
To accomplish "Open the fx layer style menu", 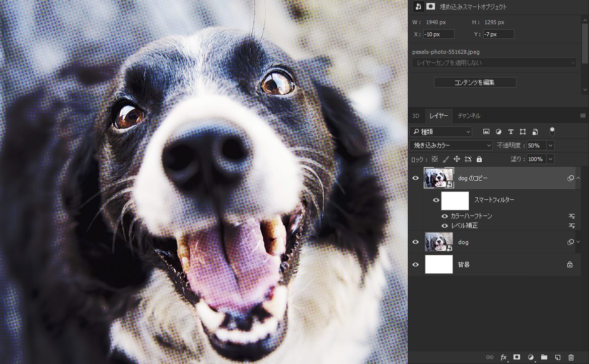I will click(503, 357).
